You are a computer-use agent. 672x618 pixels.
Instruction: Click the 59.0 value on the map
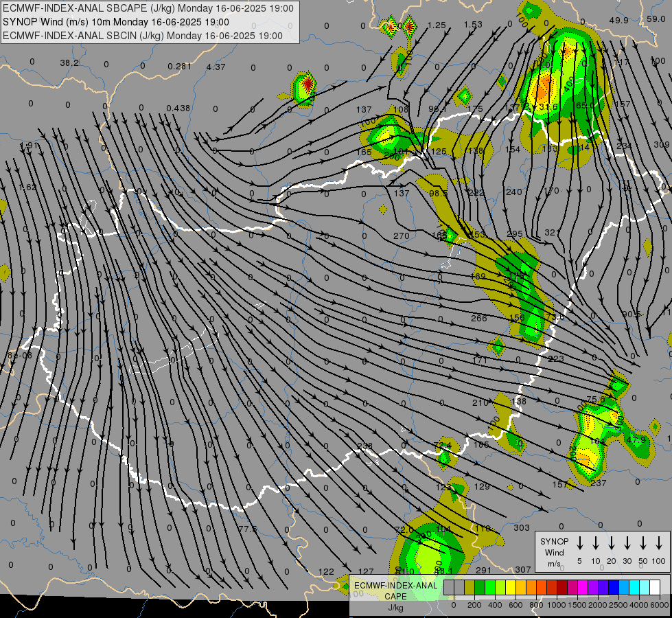[x=656, y=19]
